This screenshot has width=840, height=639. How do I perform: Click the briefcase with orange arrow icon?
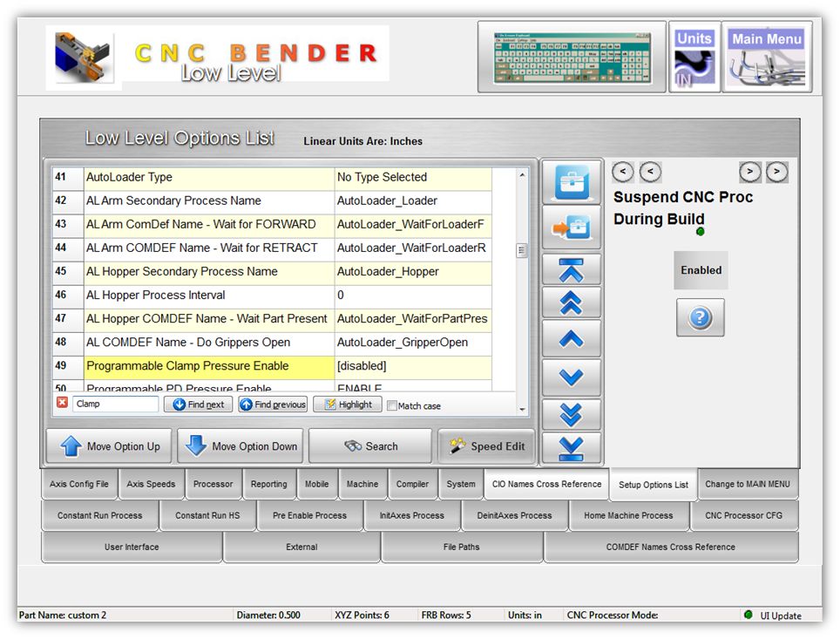tap(572, 227)
